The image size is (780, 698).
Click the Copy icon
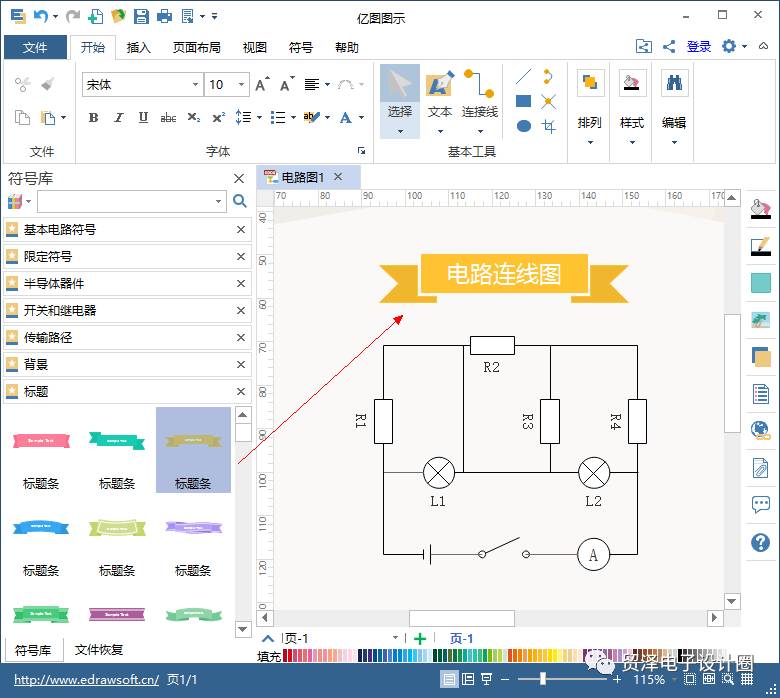point(22,118)
